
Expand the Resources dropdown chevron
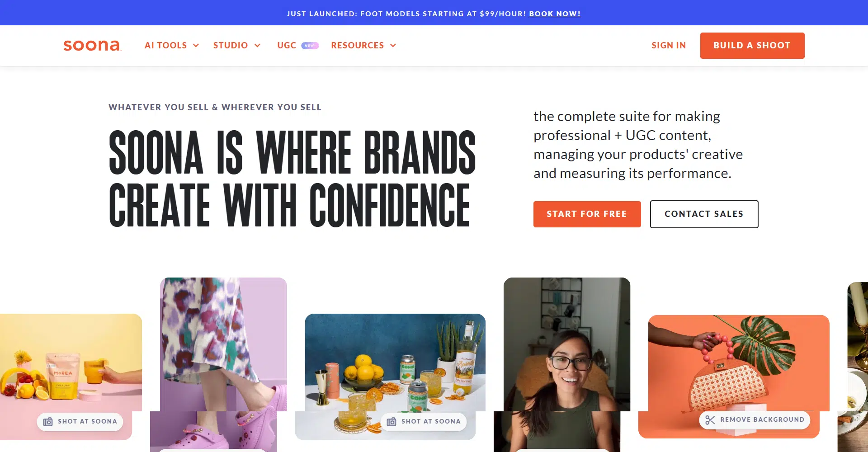click(x=393, y=46)
